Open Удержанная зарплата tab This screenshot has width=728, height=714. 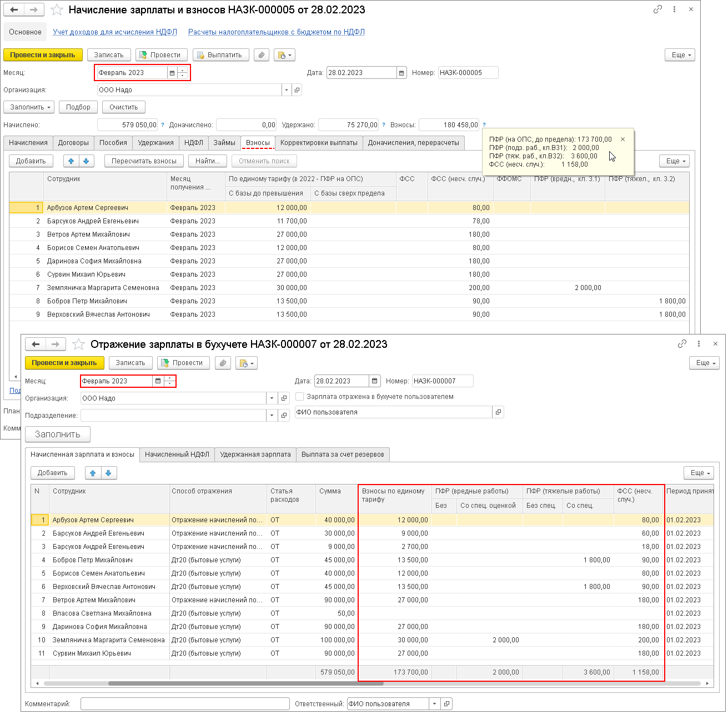pyautogui.click(x=255, y=455)
